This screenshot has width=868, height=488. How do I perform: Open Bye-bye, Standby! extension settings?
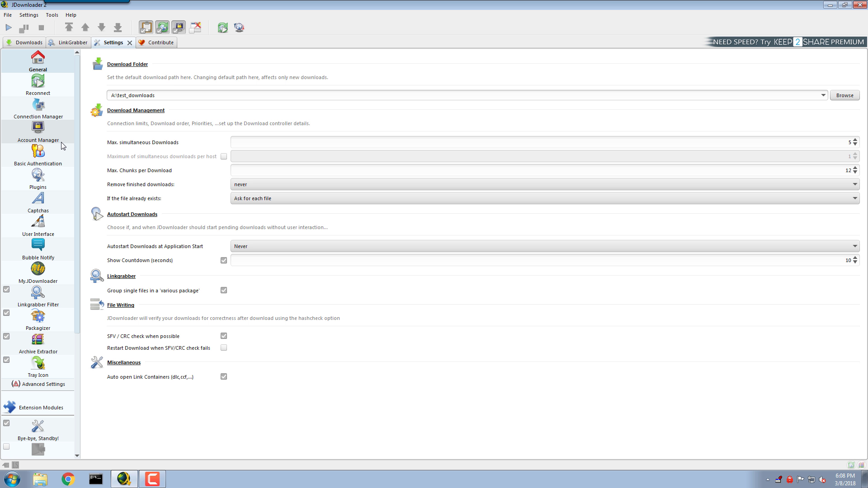(38, 430)
